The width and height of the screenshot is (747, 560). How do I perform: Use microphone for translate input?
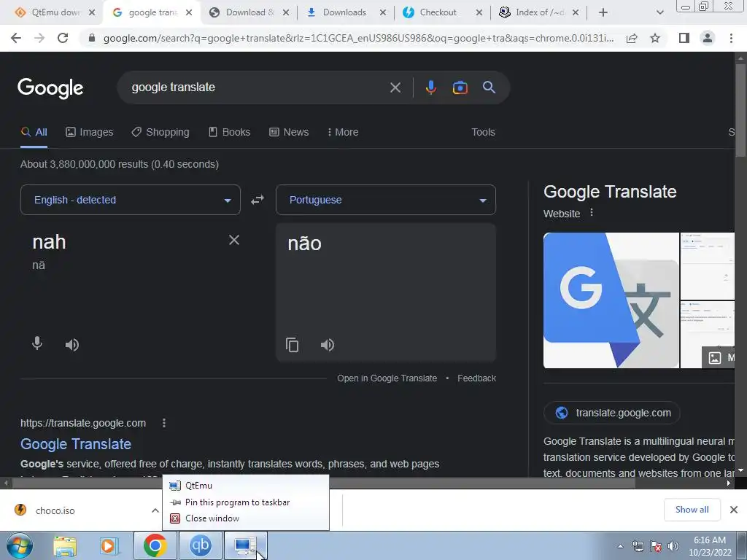click(36, 344)
